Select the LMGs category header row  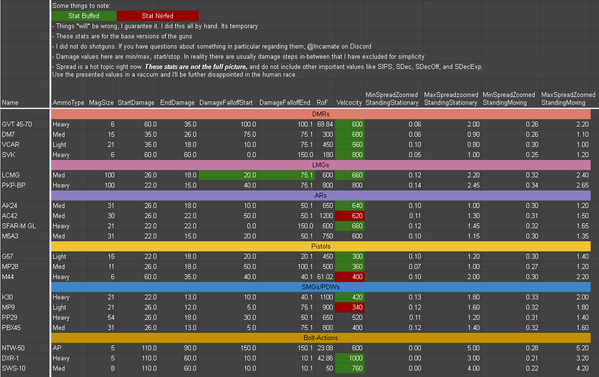tap(321, 165)
